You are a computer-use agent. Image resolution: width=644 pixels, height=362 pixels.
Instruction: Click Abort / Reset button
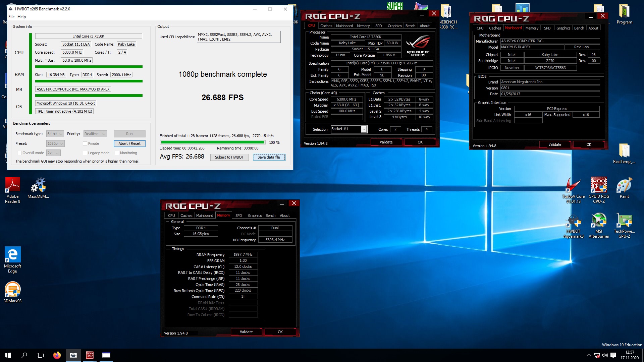[129, 143]
